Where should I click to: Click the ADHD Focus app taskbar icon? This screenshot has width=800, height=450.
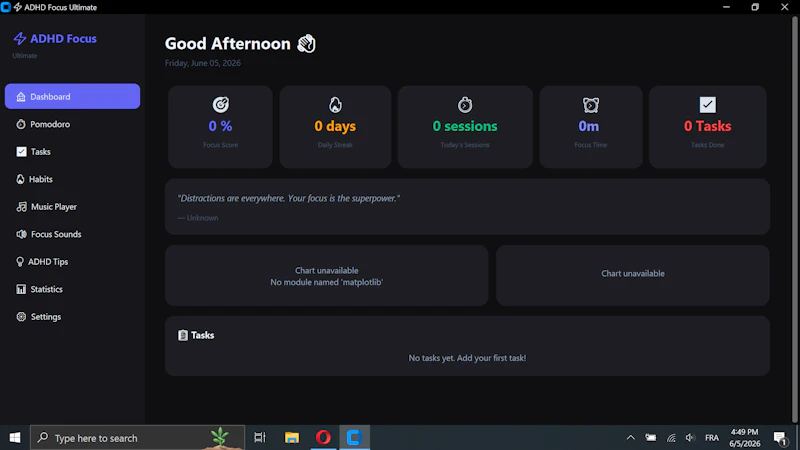(x=355, y=438)
